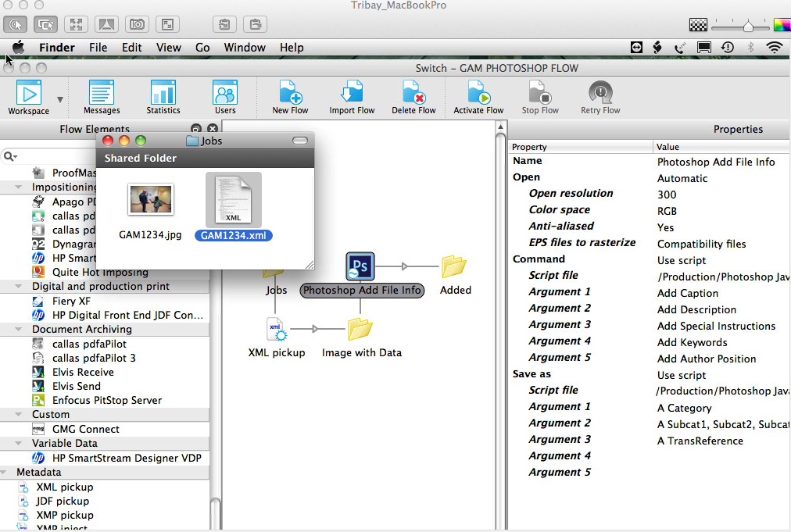This screenshot has width=791, height=532.
Task: Collapse the Custom category
Action: [x=18, y=414]
